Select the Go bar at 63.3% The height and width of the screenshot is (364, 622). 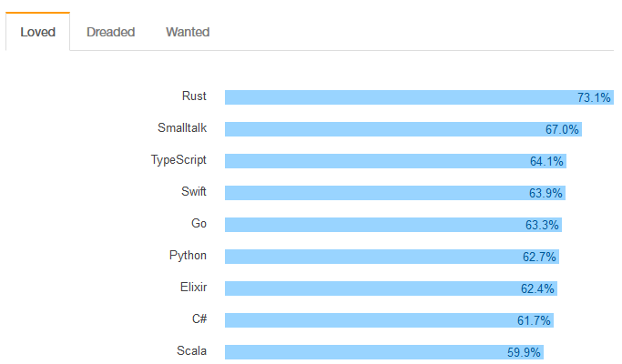point(393,225)
